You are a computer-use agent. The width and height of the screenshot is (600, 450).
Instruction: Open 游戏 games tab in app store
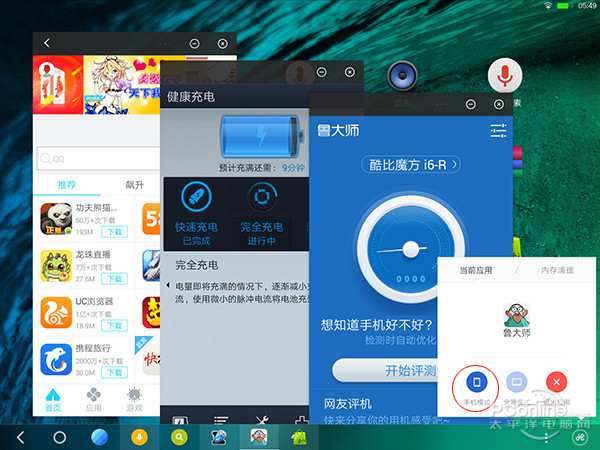coord(134,400)
